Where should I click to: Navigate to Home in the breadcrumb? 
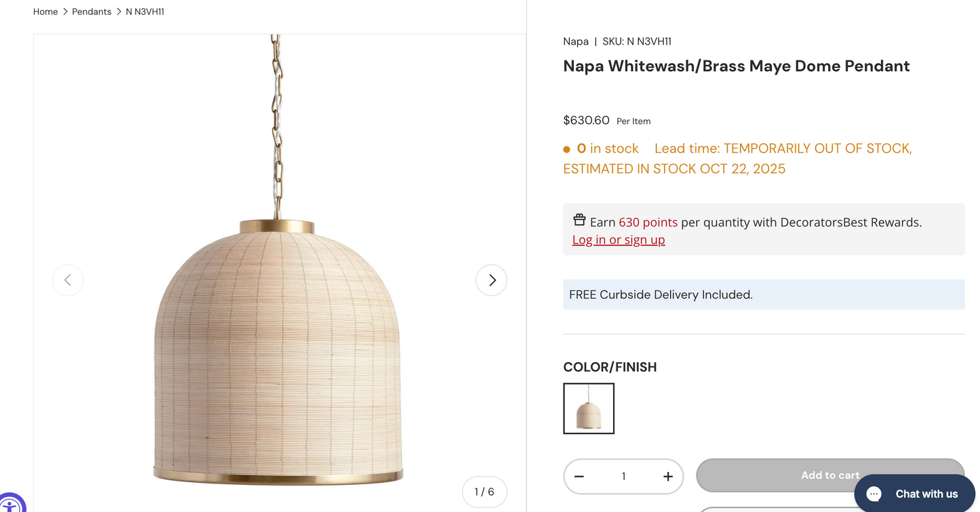45,12
